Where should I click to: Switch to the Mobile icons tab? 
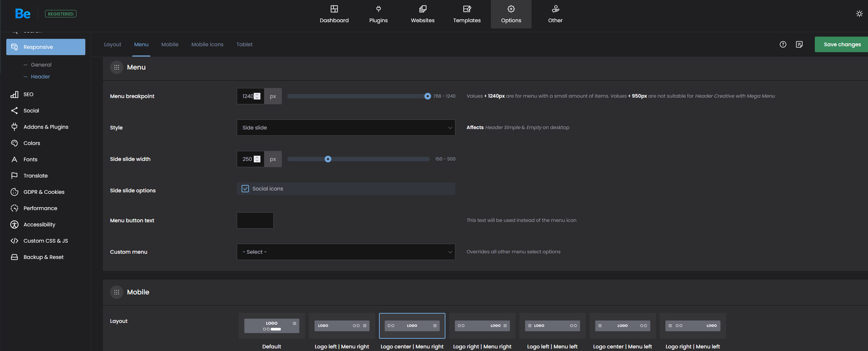[x=207, y=44]
